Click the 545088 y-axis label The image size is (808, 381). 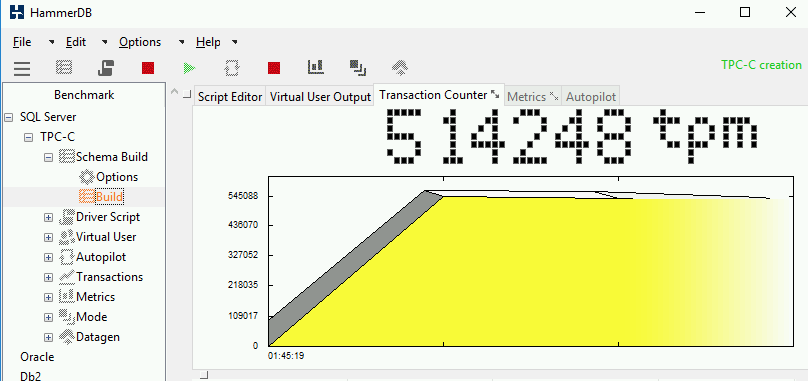coord(243,196)
